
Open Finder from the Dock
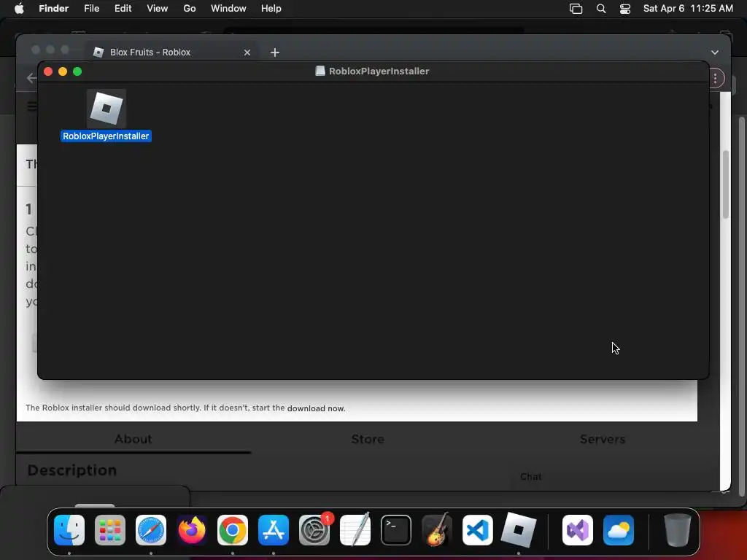pos(69,530)
